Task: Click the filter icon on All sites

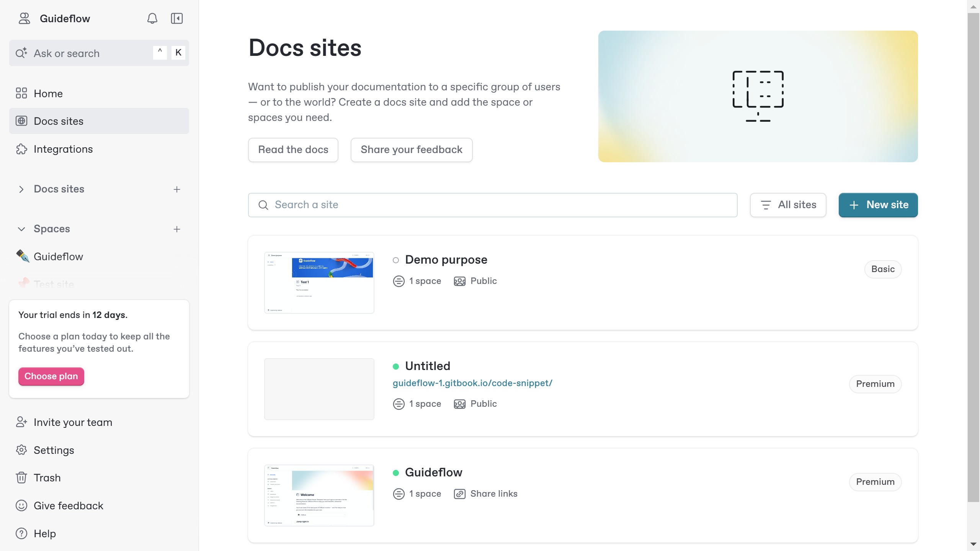Action: (x=766, y=205)
